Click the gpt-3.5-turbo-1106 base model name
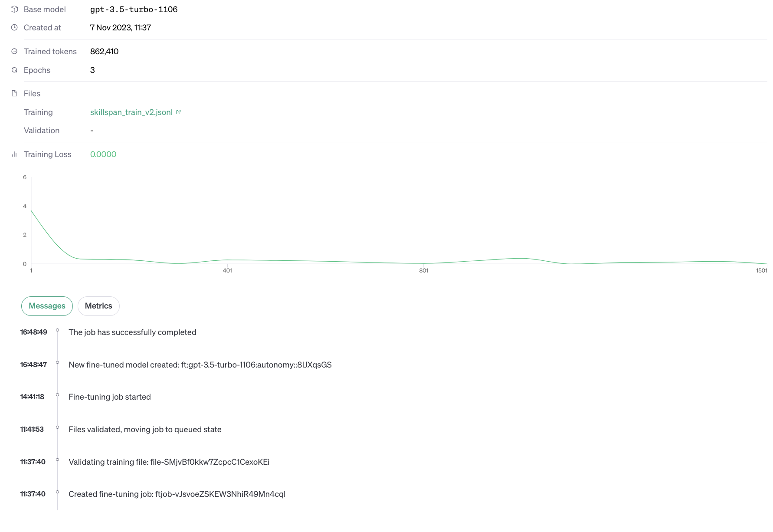The width and height of the screenshot is (773, 532). (x=134, y=10)
